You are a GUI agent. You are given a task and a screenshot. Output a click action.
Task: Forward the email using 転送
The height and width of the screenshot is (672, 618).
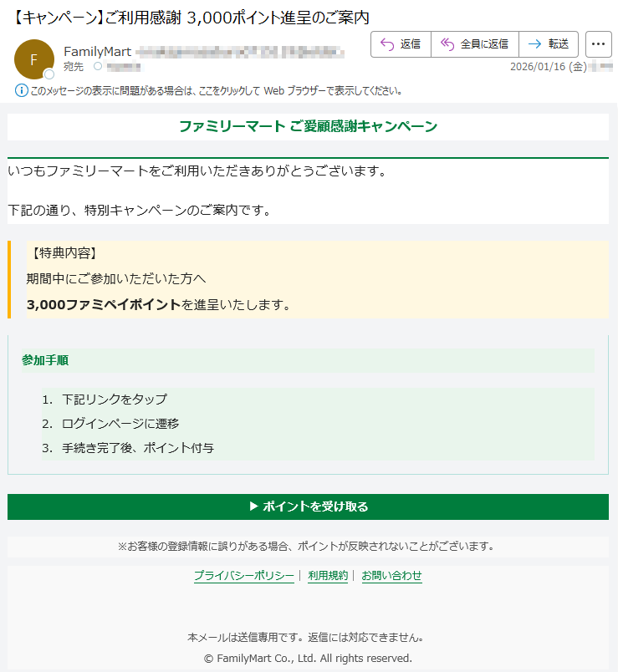point(549,44)
